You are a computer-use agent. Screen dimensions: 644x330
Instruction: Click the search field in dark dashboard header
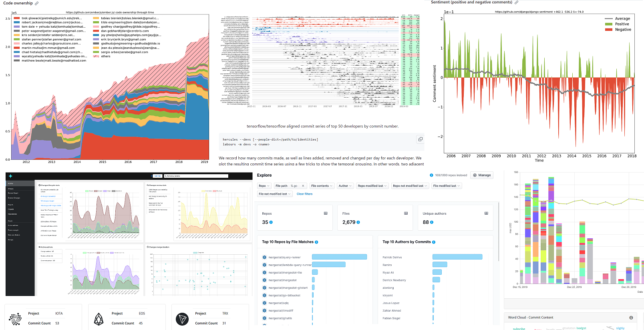tap(195, 176)
